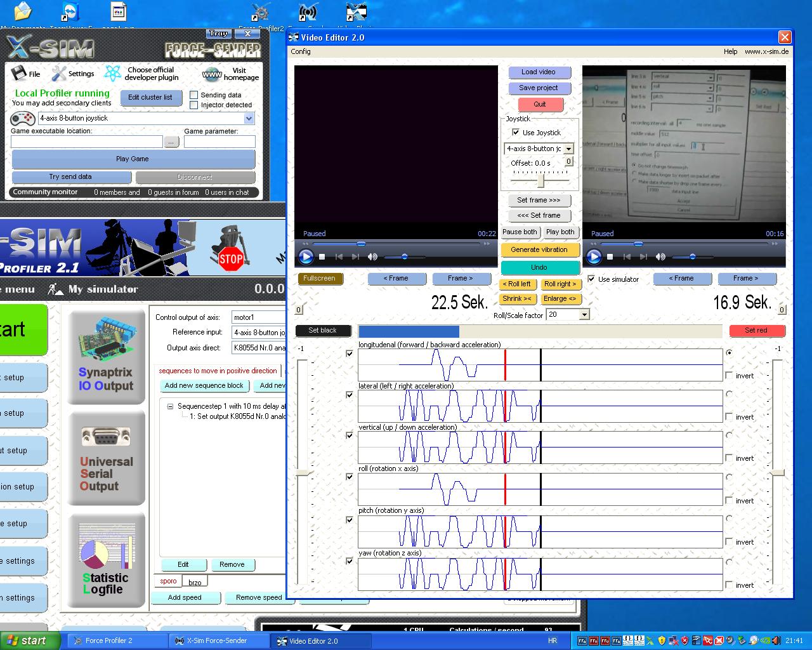Play the right video player

594,256
